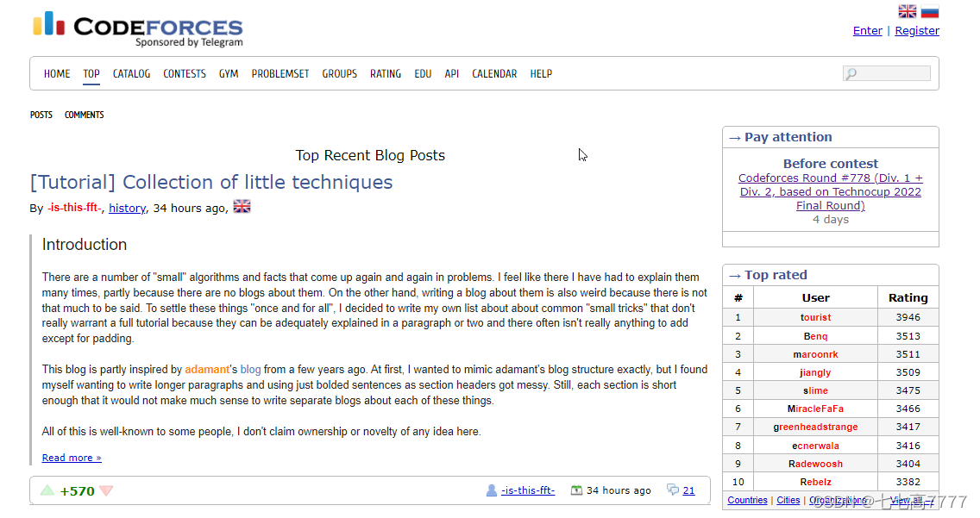Open jiangly's profile

[x=815, y=372]
